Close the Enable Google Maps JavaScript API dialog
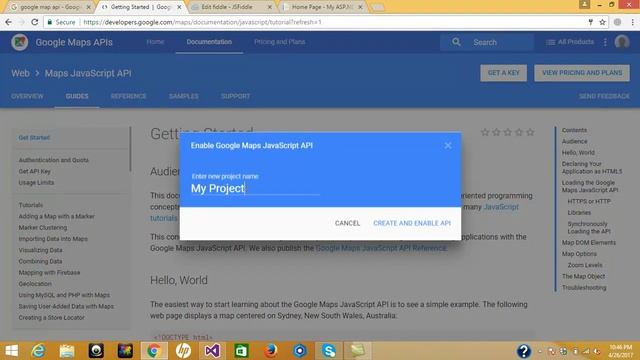This screenshot has width=640, height=360. [448, 146]
